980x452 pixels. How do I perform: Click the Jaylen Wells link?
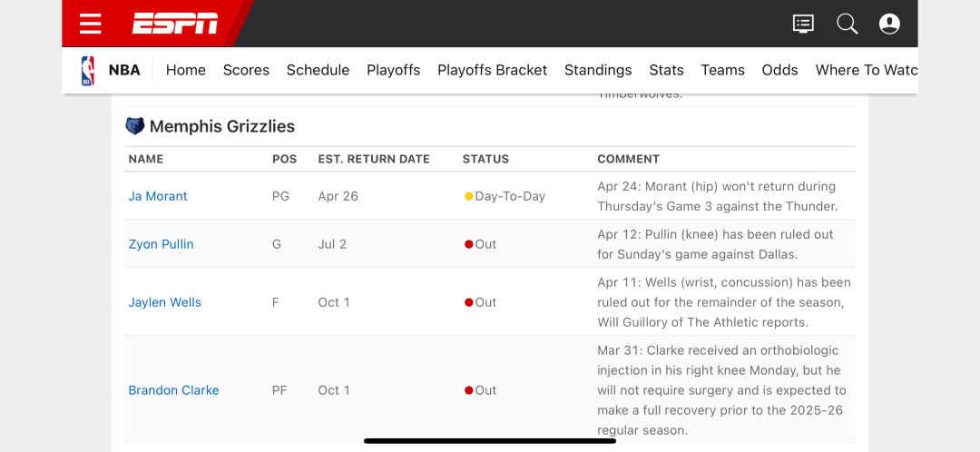click(165, 302)
